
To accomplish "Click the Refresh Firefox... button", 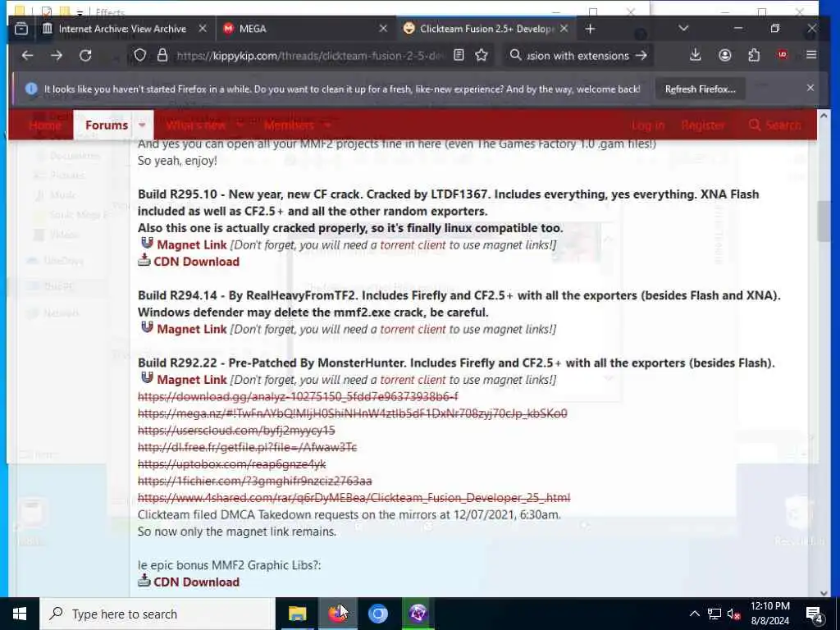I will pos(701,89).
